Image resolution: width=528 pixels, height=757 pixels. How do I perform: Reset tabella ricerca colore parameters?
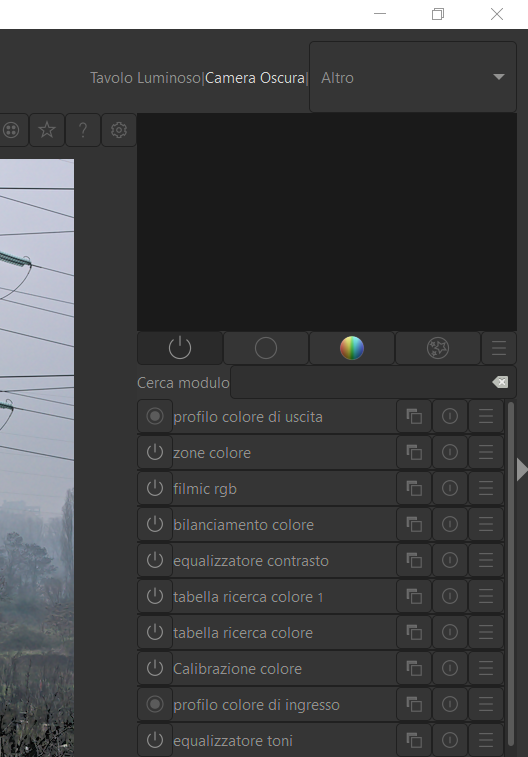(x=450, y=632)
